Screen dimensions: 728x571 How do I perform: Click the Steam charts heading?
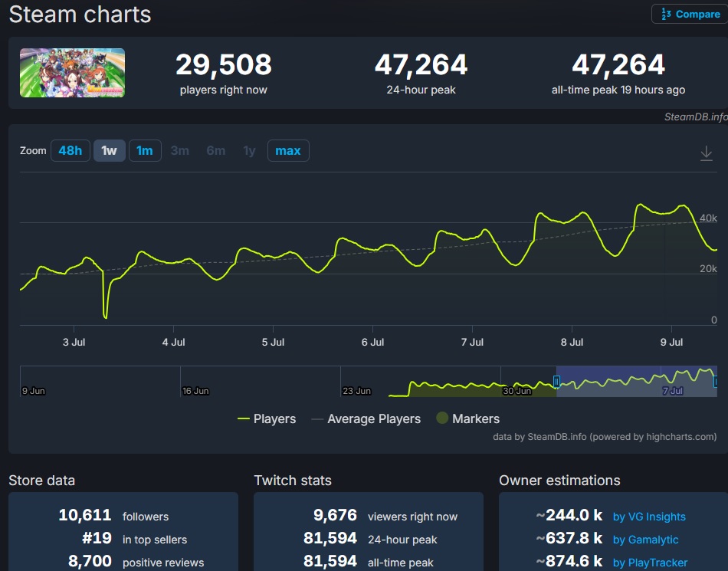tap(80, 15)
